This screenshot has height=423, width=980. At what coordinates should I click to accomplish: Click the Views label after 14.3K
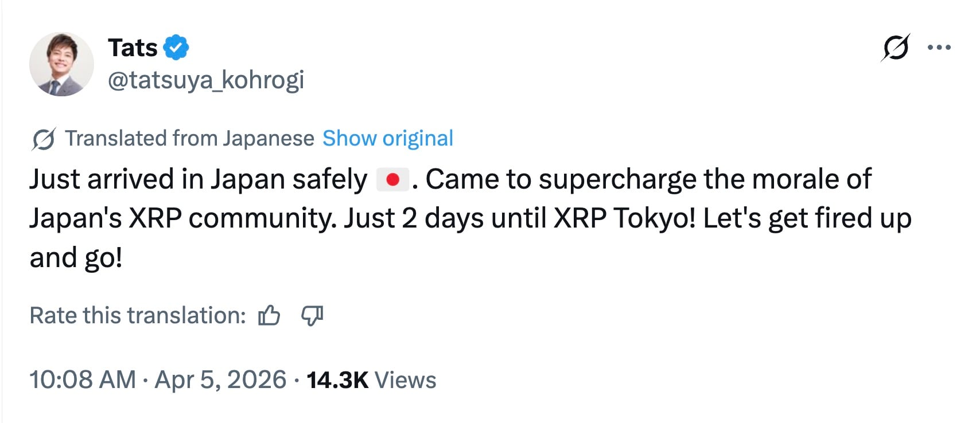click(405, 380)
